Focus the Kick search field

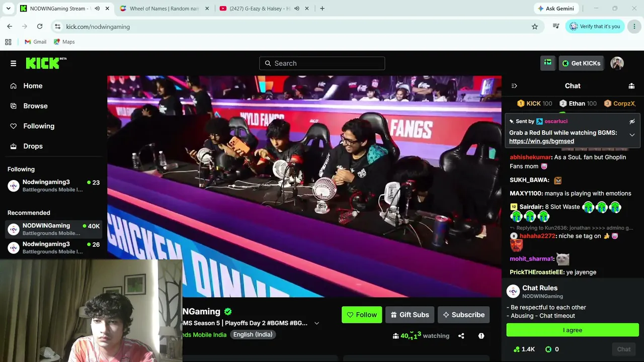tap(322, 63)
